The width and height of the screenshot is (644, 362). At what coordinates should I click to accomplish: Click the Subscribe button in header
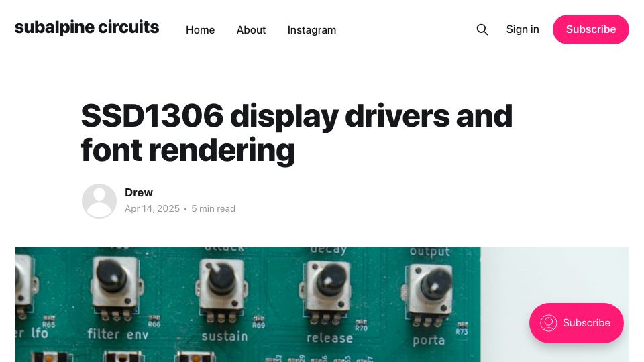pos(590,29)
